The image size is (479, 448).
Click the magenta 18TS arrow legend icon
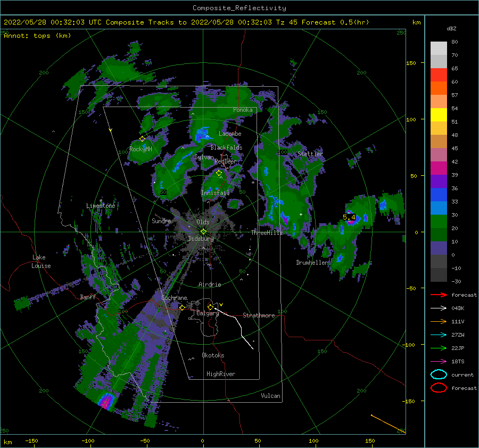click(x=439, y=362)
